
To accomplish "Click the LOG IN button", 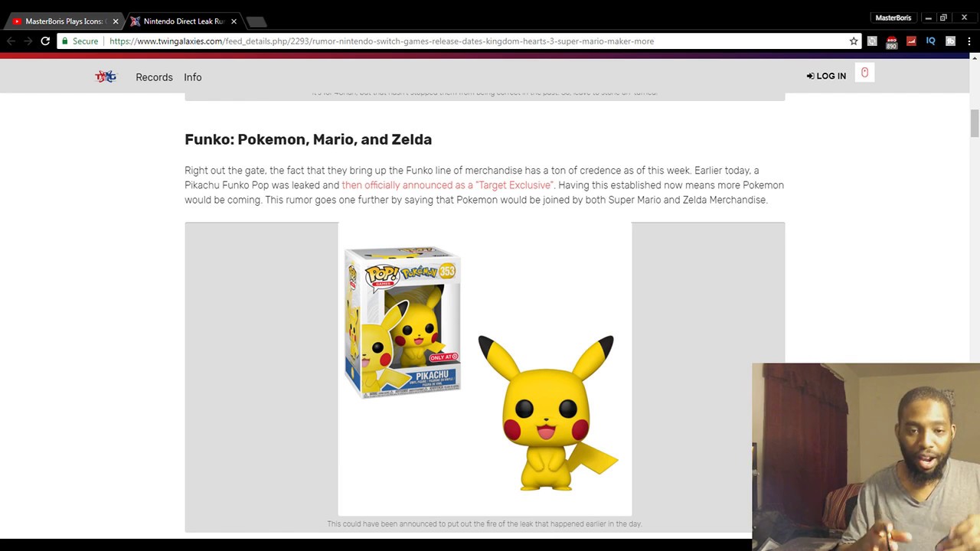I will click(x=826, y=76).
